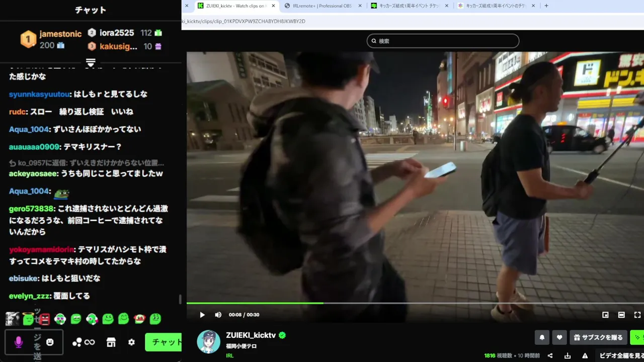Screen dimensions: 644x362
Task: Click the chat scrollbar thumb
Action: point(180,300)
